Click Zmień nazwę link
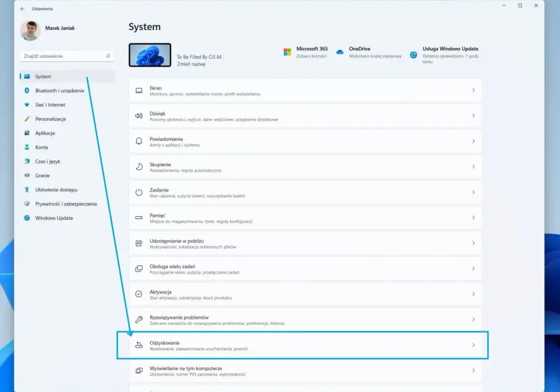Screen dimensions: 560x392 pyautogui.click(x=191, y=64)
